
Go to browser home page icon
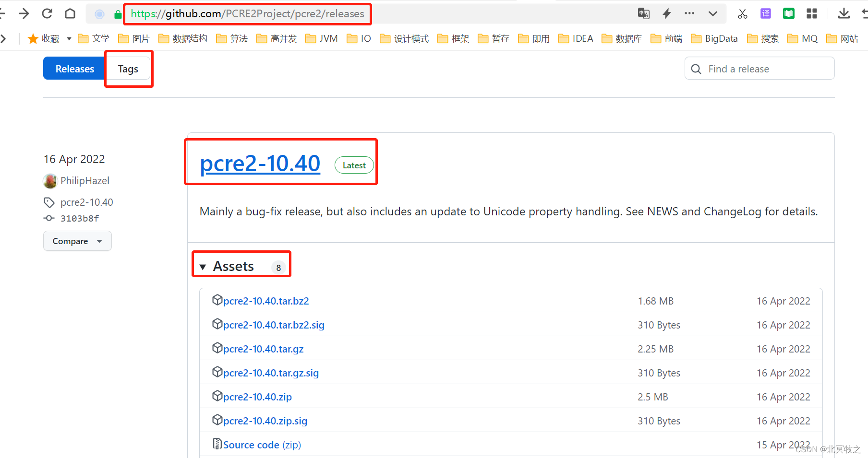click(x=70, y=13)
